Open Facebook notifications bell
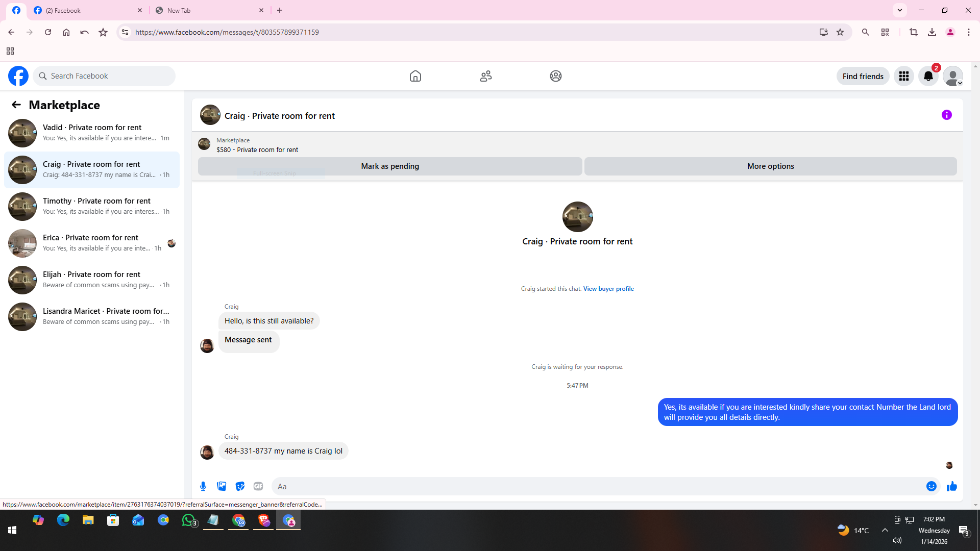 click(x=928, y=76)
